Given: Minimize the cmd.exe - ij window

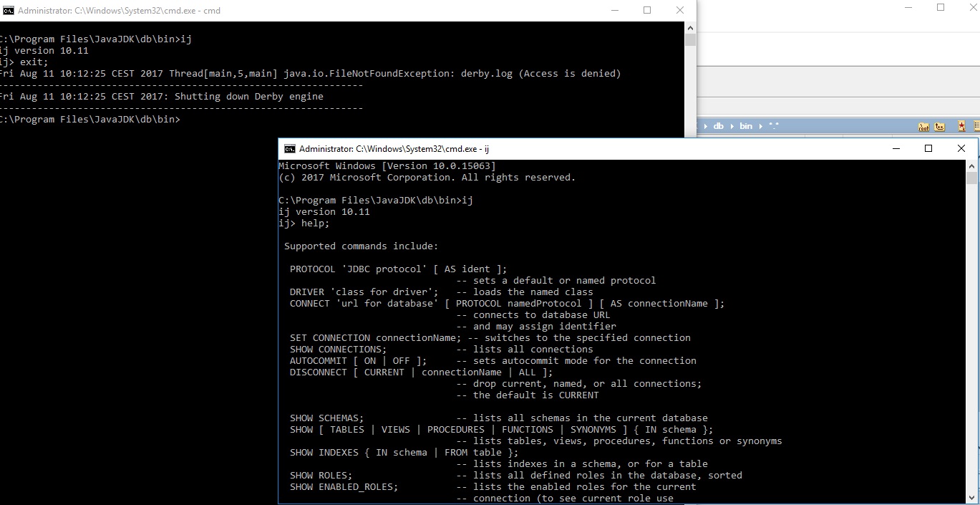Looking at the screenshot, I should click(x=896, y=149).
